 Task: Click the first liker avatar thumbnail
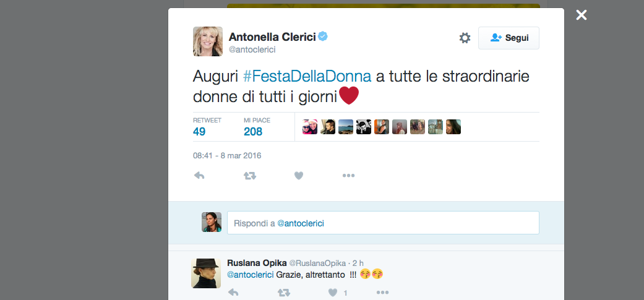[x=310, y=127]
